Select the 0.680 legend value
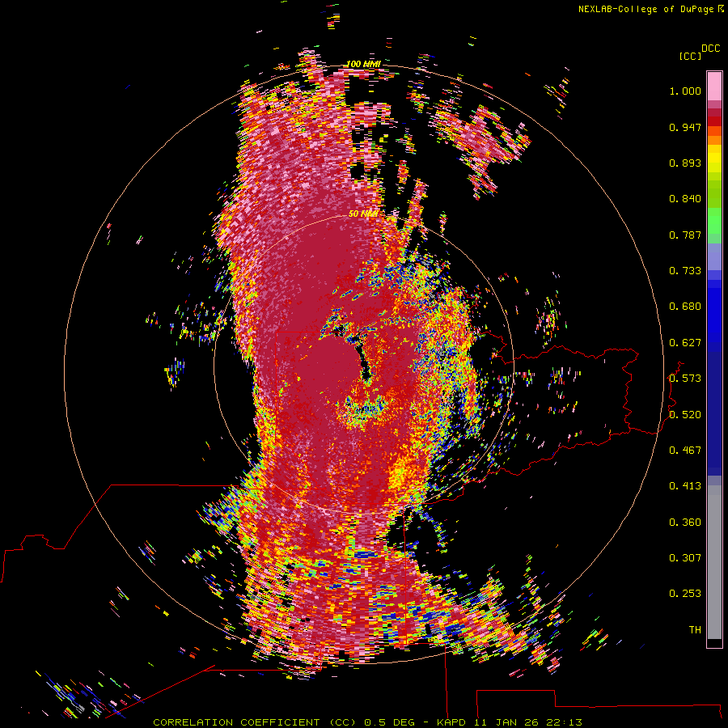This screenshot has width=728, height=728. pos(685,307)
